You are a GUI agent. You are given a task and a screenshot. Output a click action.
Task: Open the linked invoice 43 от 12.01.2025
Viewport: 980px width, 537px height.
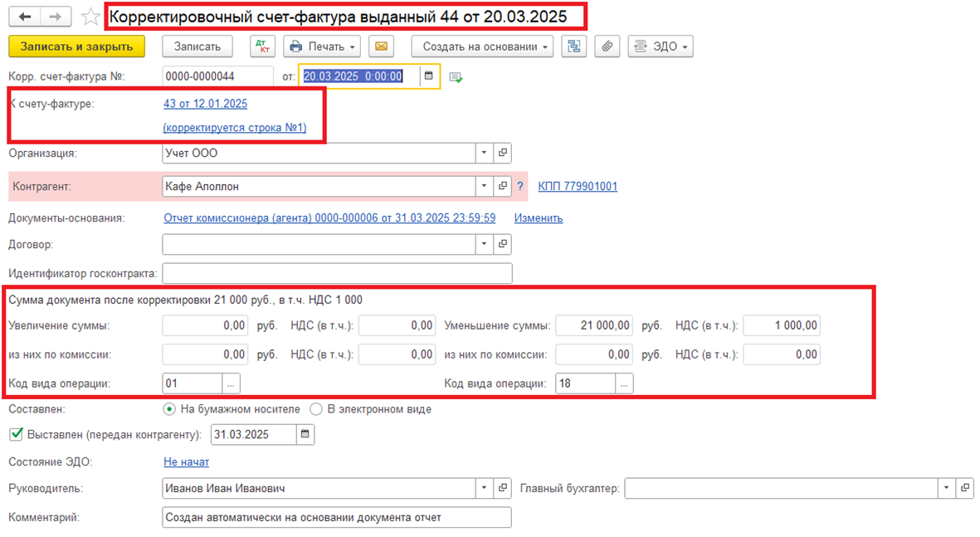(x=205, y=104)
